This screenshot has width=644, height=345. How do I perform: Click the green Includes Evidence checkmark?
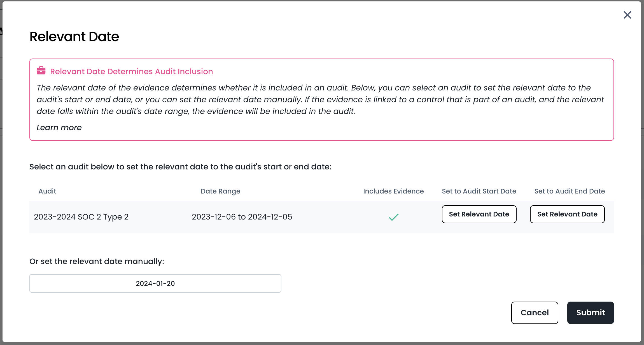point(393,217)
